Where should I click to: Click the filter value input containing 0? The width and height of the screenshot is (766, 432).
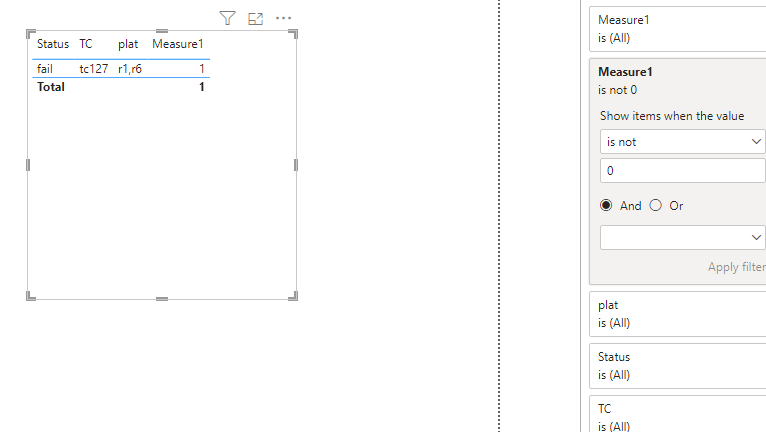click(682, 171)
